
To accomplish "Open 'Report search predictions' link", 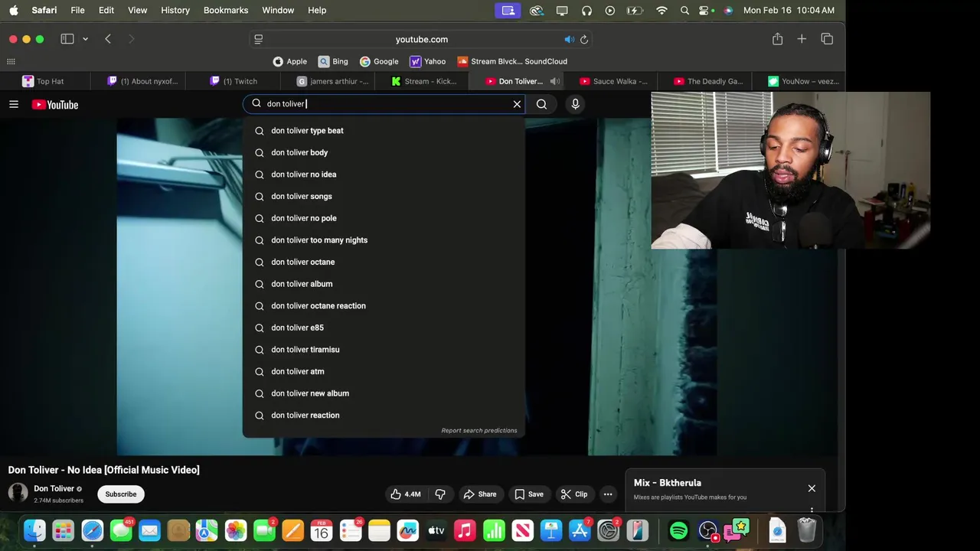I will (479, 430).
